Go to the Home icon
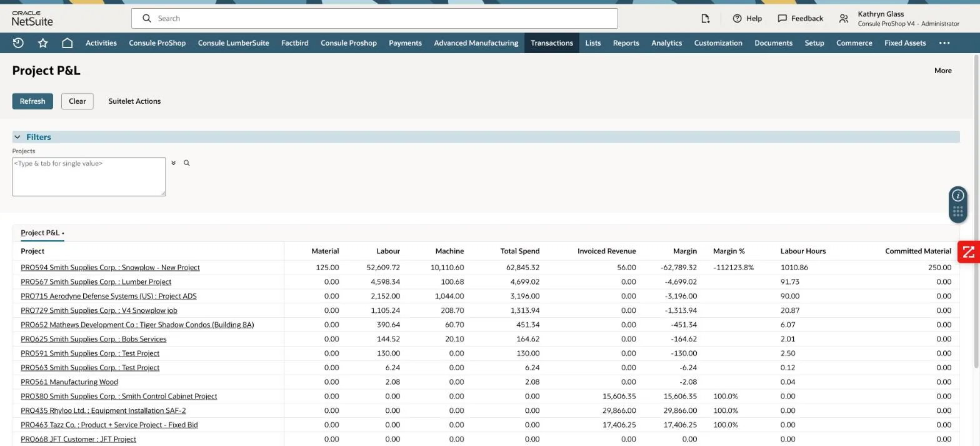 pyautogui.click(x=67, y=43)
